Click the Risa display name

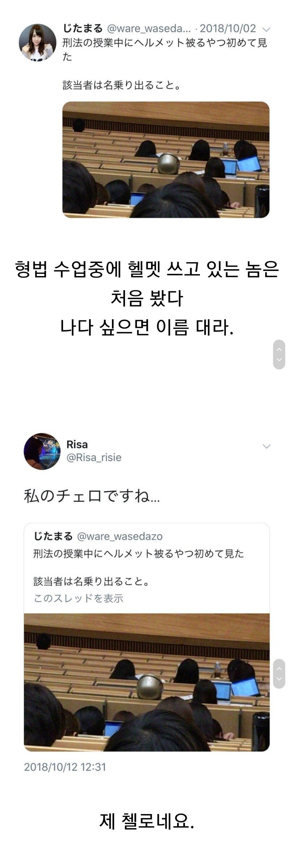coord(77,445)
